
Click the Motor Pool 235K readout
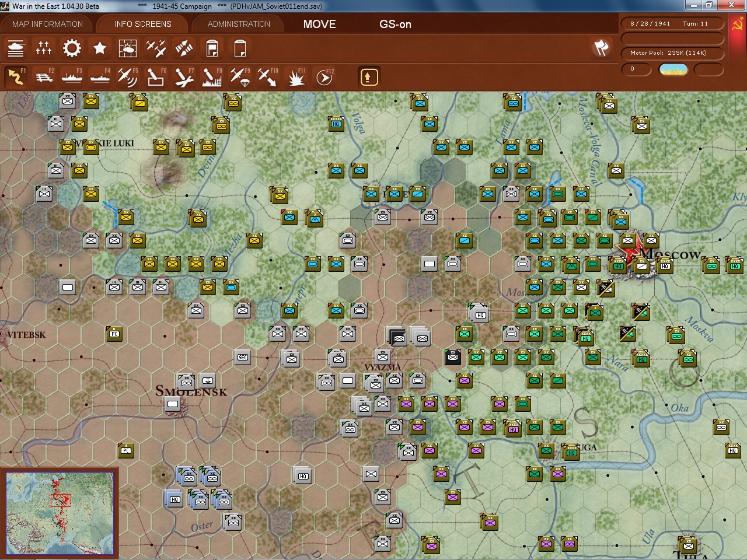click(x=672, y=53)
